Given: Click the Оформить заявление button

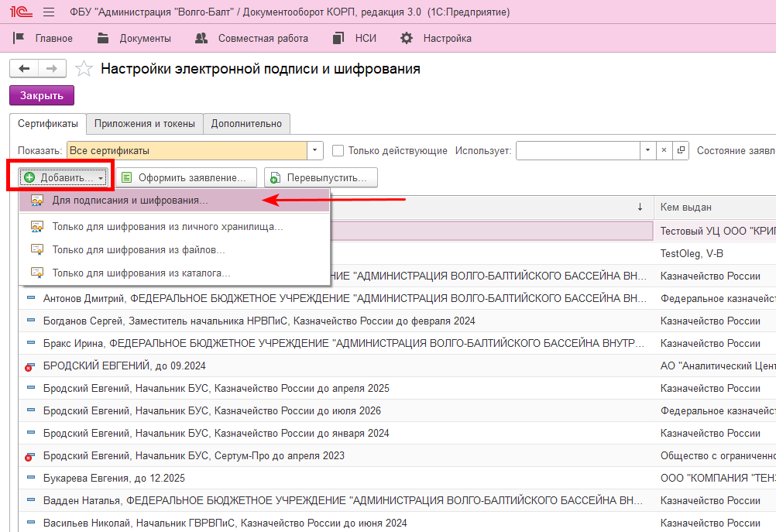Looking at the screenshot, I should point(186,178).
